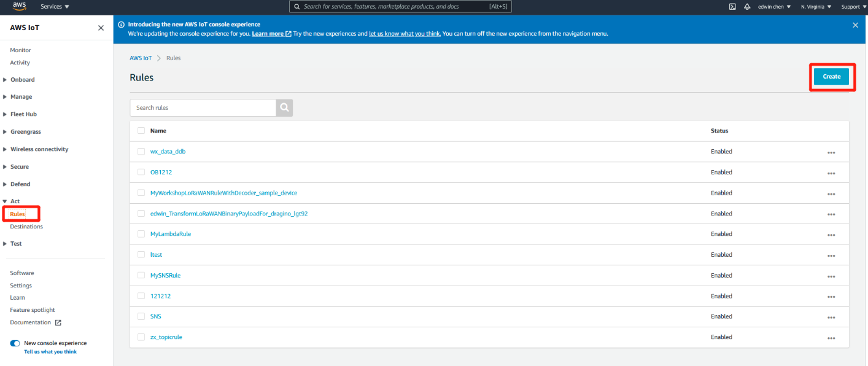This screenshot has width=868, height=366.
Task: Click the Create rule button
Action: 831,77
